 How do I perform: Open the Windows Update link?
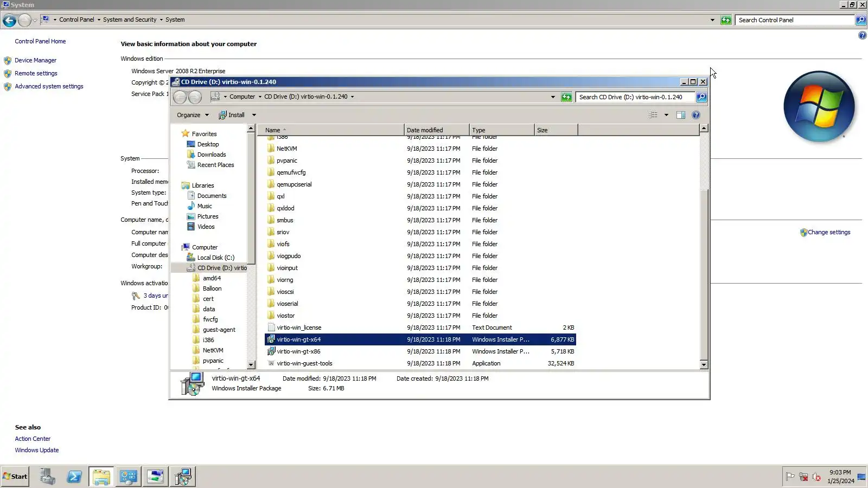tap(37, 450)
